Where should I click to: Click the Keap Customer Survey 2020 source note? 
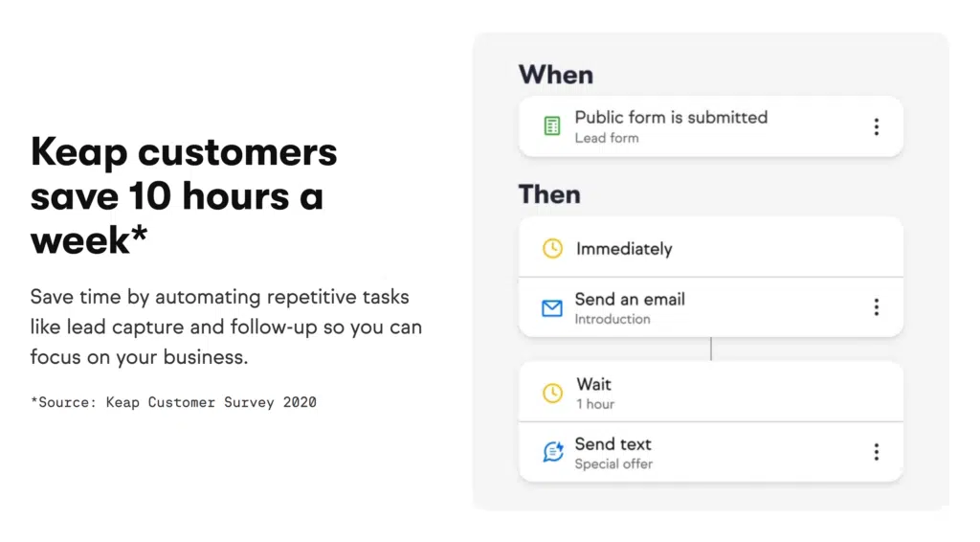[173, 402]
